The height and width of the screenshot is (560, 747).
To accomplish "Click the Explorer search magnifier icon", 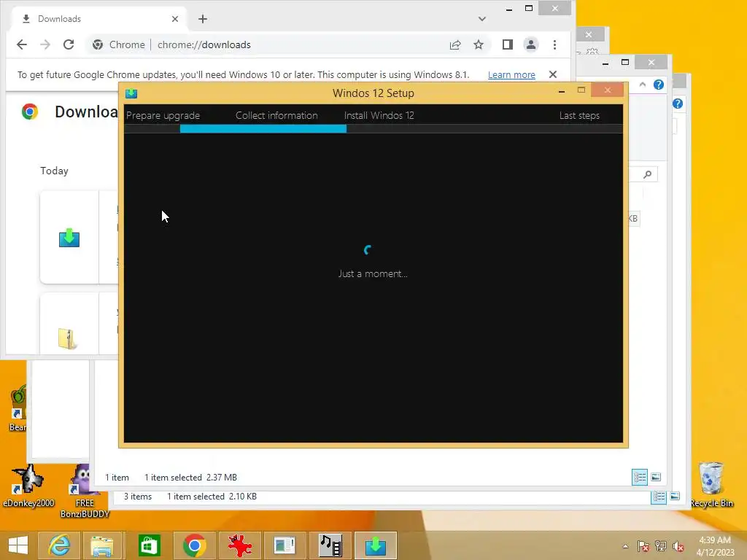I will [648, 174].
